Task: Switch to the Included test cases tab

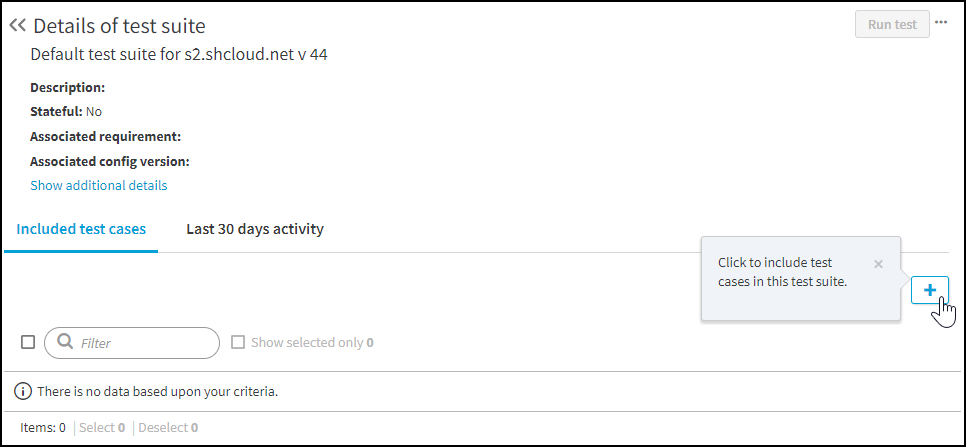Action: point(81,229)
